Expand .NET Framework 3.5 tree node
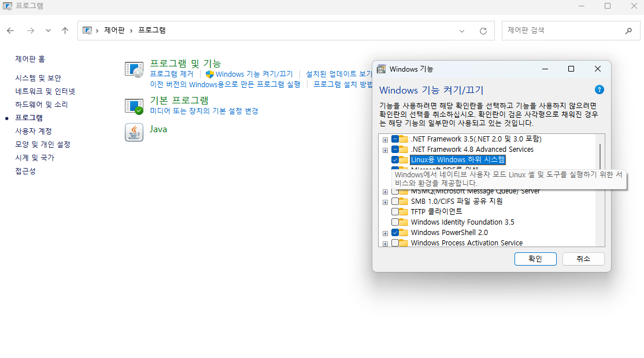The height and width of the screenshot is (358, 644). 385,140
